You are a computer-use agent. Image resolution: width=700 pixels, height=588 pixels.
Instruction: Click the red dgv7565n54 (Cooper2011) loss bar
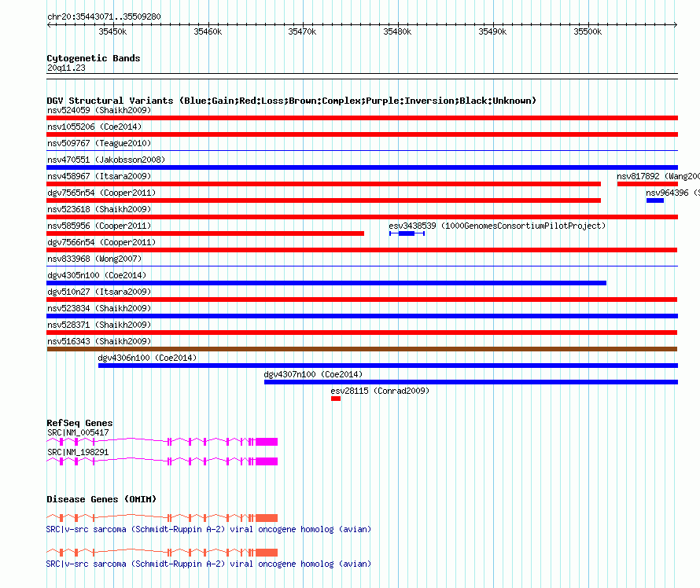(324, 200)
